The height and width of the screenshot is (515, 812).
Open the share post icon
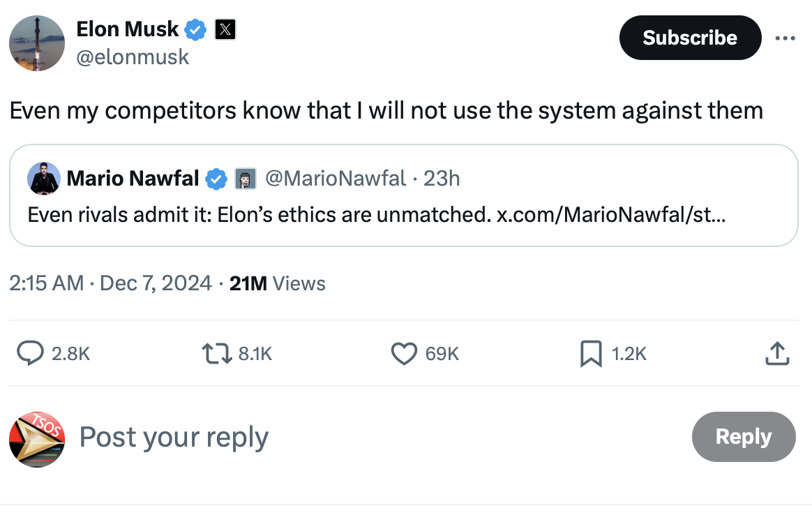[776, 354]
